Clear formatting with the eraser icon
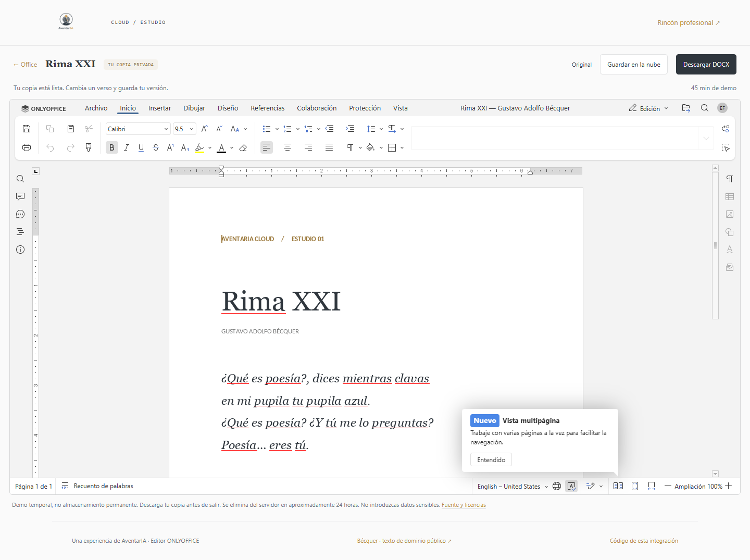The height and width of the screenshot is (560, 750). tap(243, 147)
